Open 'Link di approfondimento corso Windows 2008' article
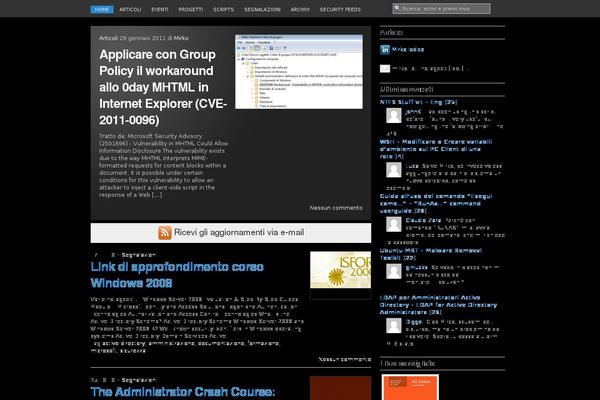This screenshot has width=600, height=400. click(x=177, y=275)
